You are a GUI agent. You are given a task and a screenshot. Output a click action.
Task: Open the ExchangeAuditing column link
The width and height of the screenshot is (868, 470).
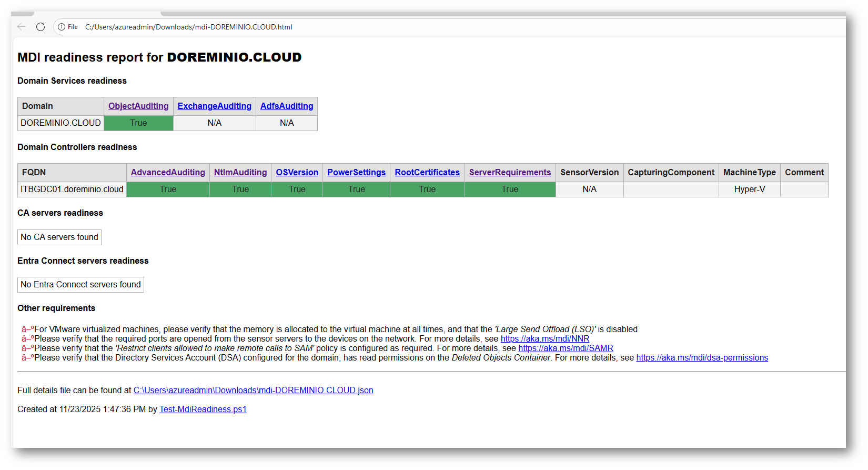tap(214, 106)
